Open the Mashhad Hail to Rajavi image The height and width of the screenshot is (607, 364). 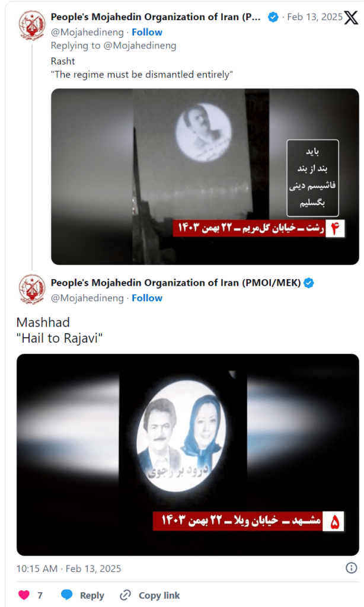187,455
